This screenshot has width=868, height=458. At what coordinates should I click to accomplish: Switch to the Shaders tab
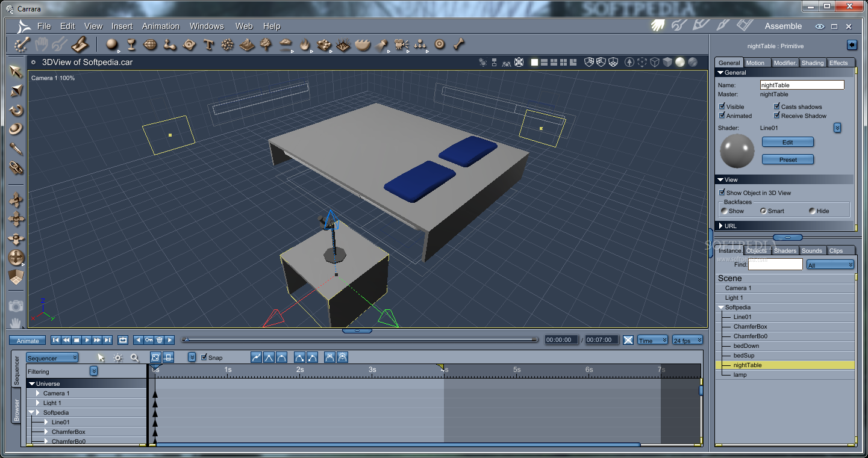point(785,250)
